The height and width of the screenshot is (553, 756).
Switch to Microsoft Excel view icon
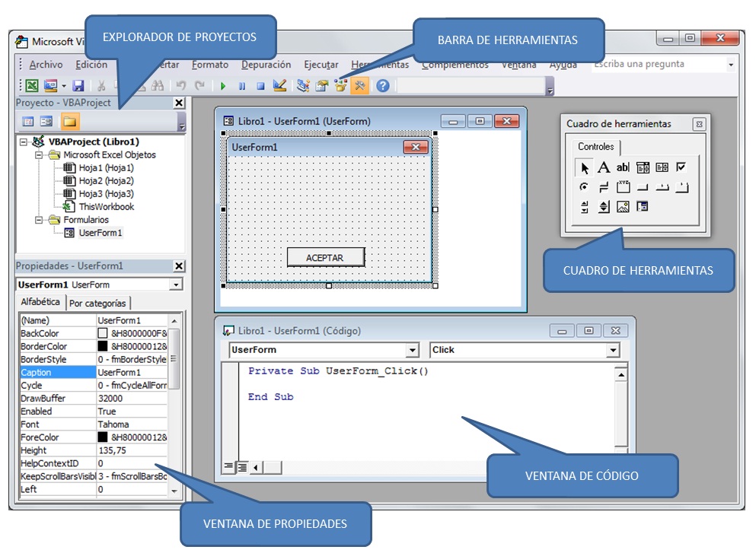coord(32,86)
